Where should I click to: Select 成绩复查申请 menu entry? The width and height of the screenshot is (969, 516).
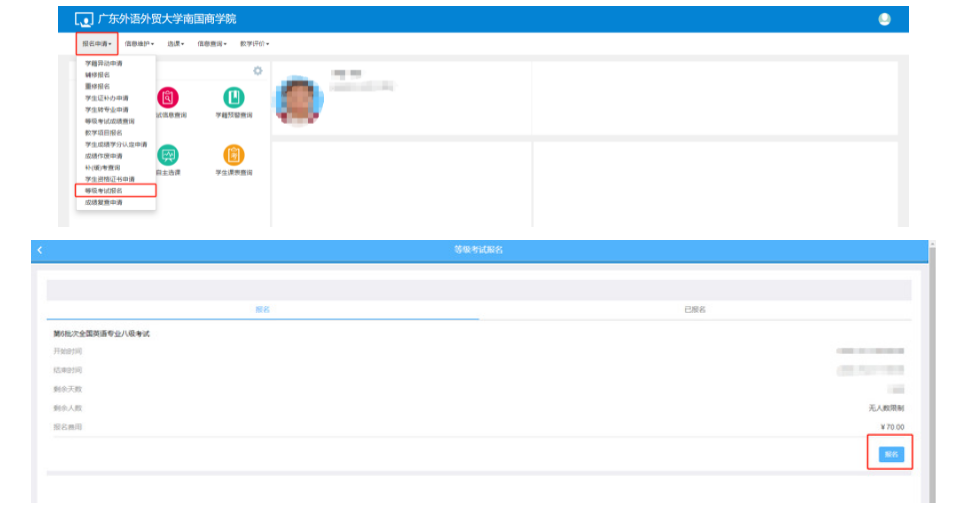pos(104,203)
